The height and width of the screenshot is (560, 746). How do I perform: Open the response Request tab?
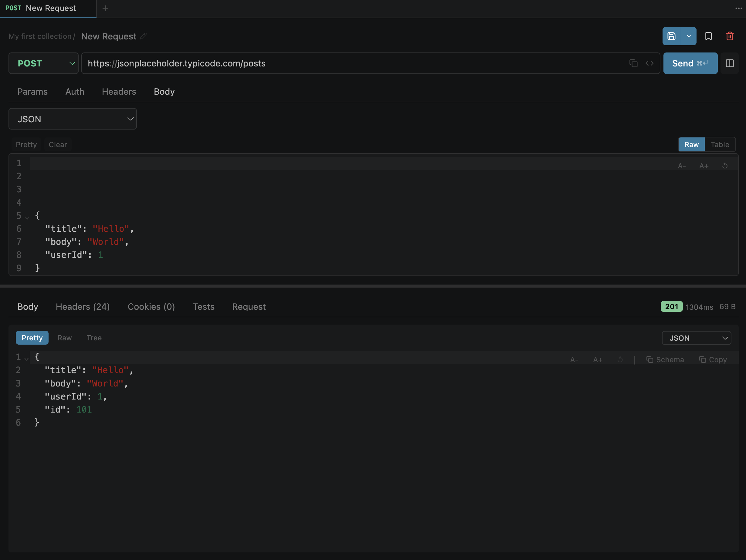point(249,307)
